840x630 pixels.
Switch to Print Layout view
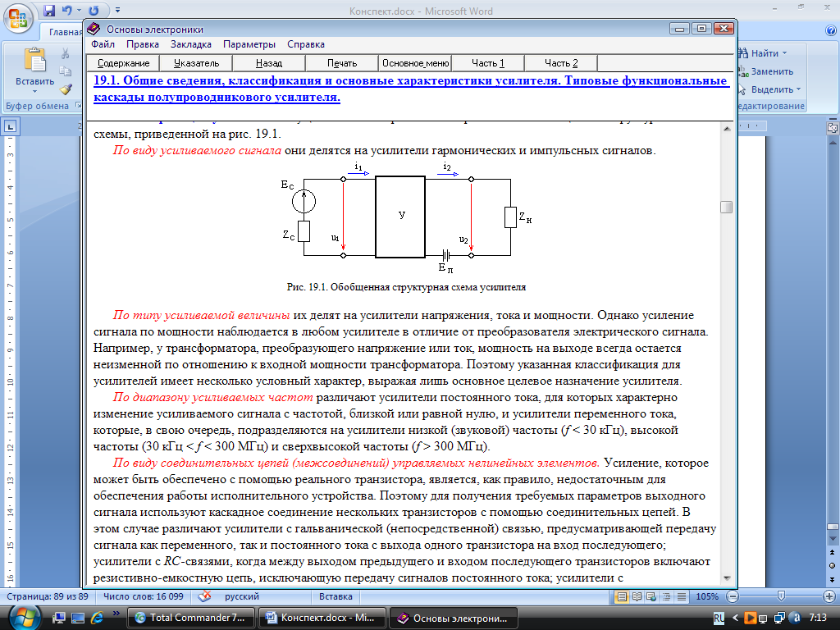pyautogui.click(x=622, y=596)
